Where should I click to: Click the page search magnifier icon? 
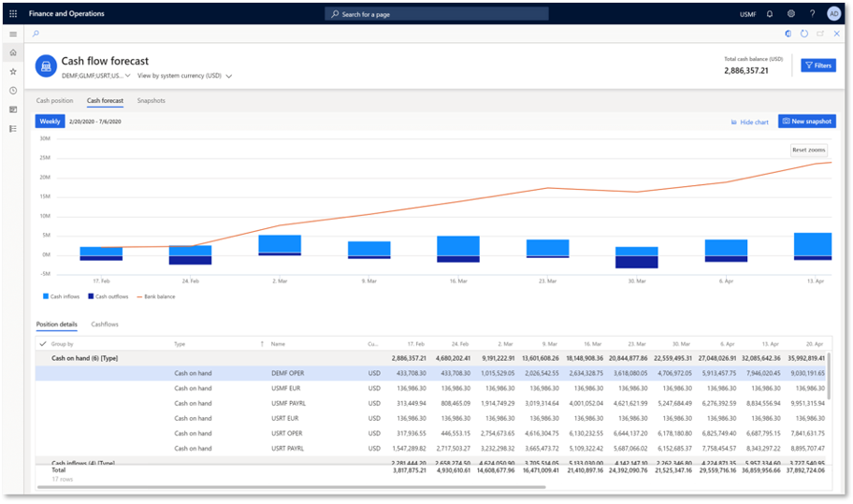[36, 34]
